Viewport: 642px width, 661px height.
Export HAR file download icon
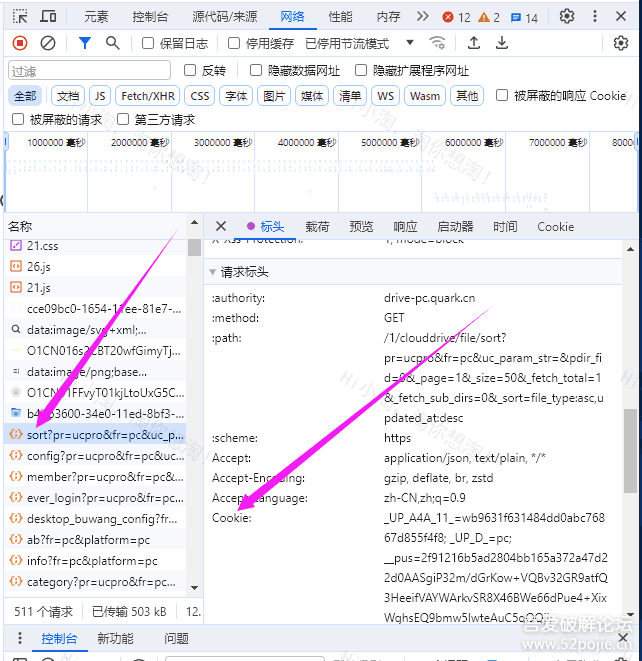502,43
